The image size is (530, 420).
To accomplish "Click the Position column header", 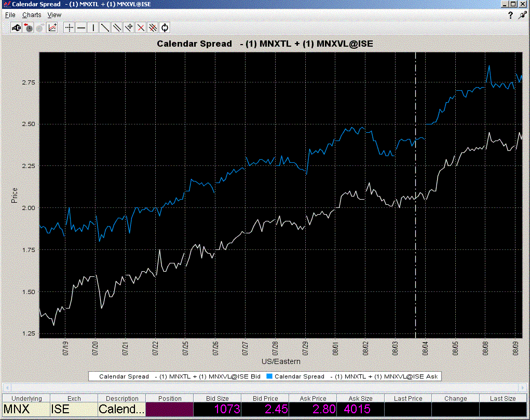I will click(169, 398).
